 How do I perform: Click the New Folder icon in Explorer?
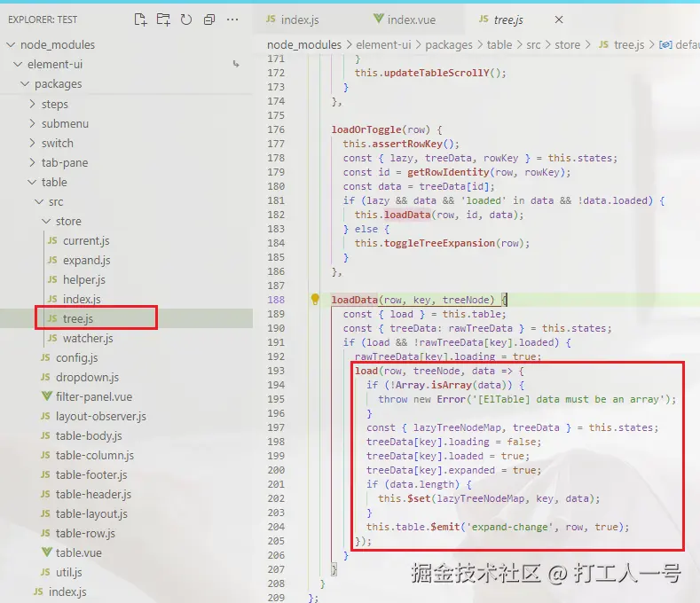pos(163,20)
